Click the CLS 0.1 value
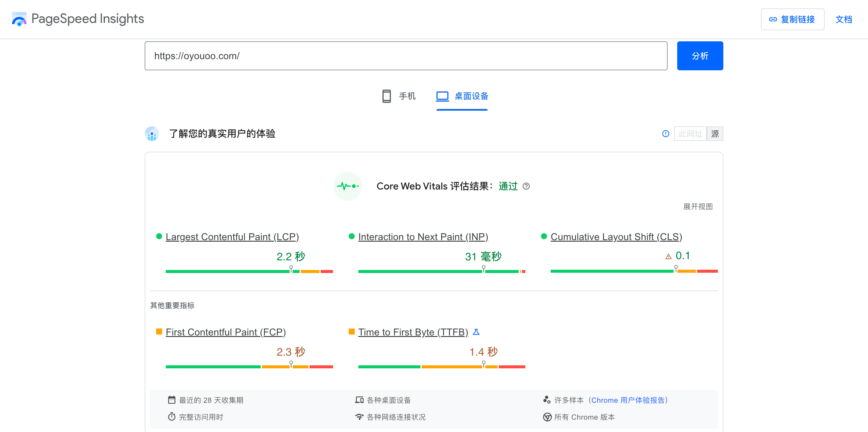The height and width of the screenshot is (432, 868). [x=683, y=256]
